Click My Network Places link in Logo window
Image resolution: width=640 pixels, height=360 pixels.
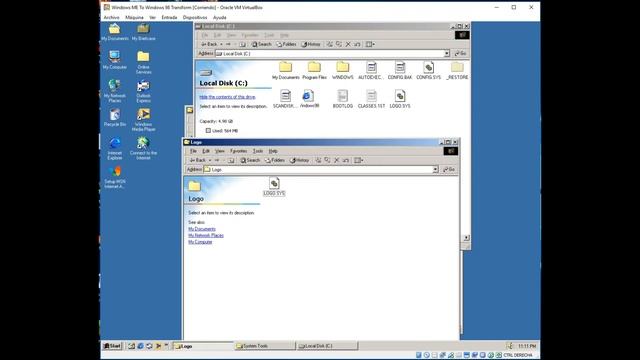[206, 236]
